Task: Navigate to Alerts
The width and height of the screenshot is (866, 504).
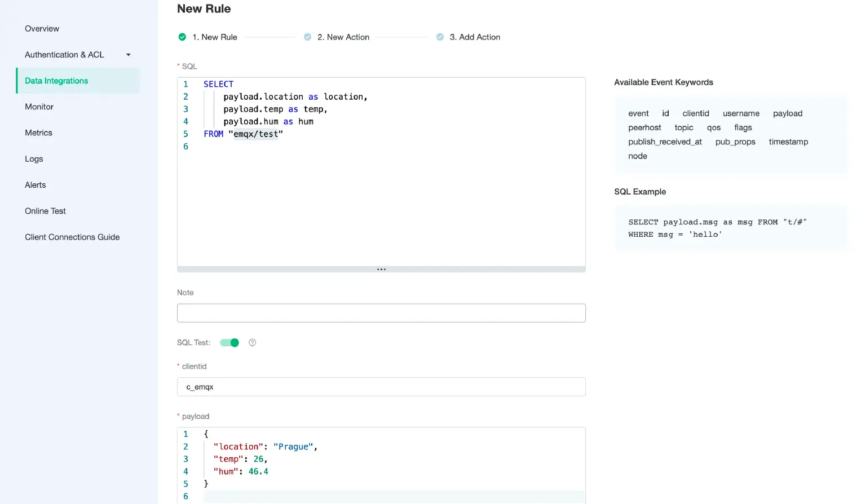Action: (35, 185)
